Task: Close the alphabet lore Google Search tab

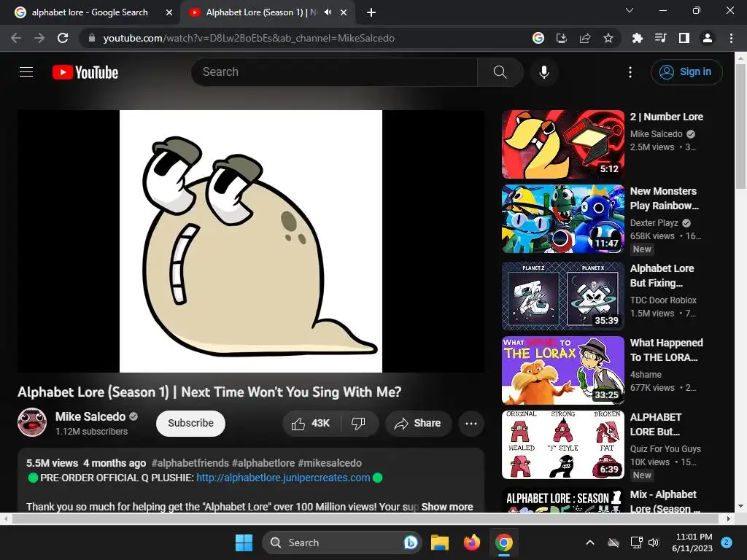Action: tap(169, 12)
